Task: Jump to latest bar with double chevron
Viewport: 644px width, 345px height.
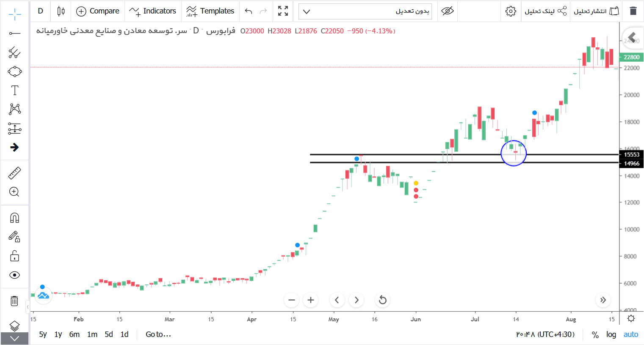Action: click(603, 300)
